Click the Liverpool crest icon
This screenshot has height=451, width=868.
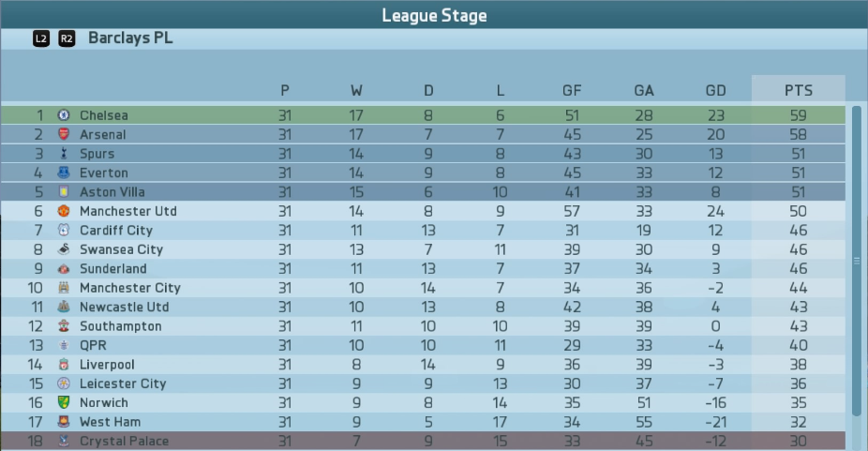point(64,365)
